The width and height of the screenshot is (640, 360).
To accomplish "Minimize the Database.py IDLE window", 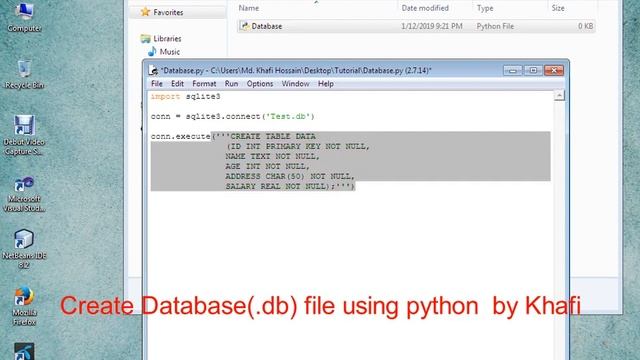I will (x=513, y=70).
